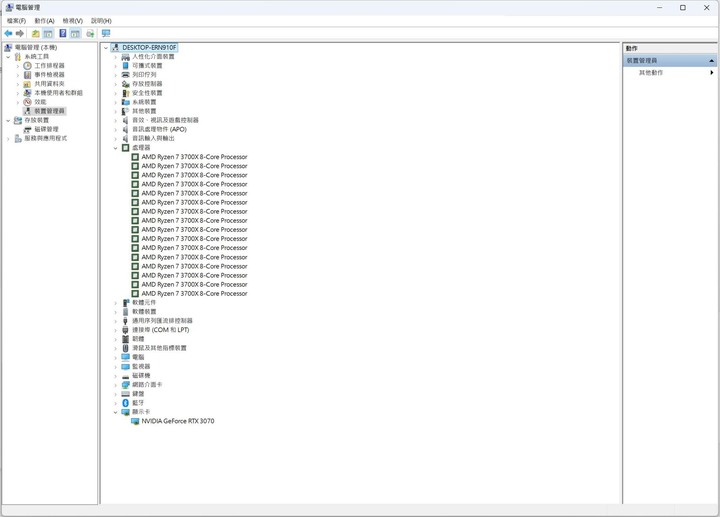
Task: Select 裝置管理員 in the left tree
Action: (x=50, y=111)
